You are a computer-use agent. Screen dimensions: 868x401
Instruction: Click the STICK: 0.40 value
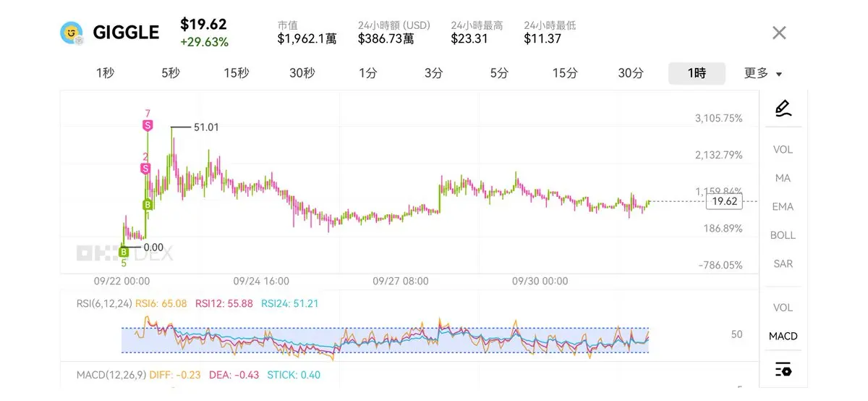click(x=294, y=375)
